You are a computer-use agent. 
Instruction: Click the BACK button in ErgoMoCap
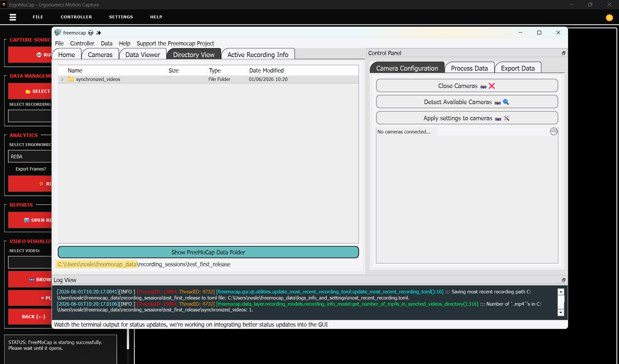point(30,317)
